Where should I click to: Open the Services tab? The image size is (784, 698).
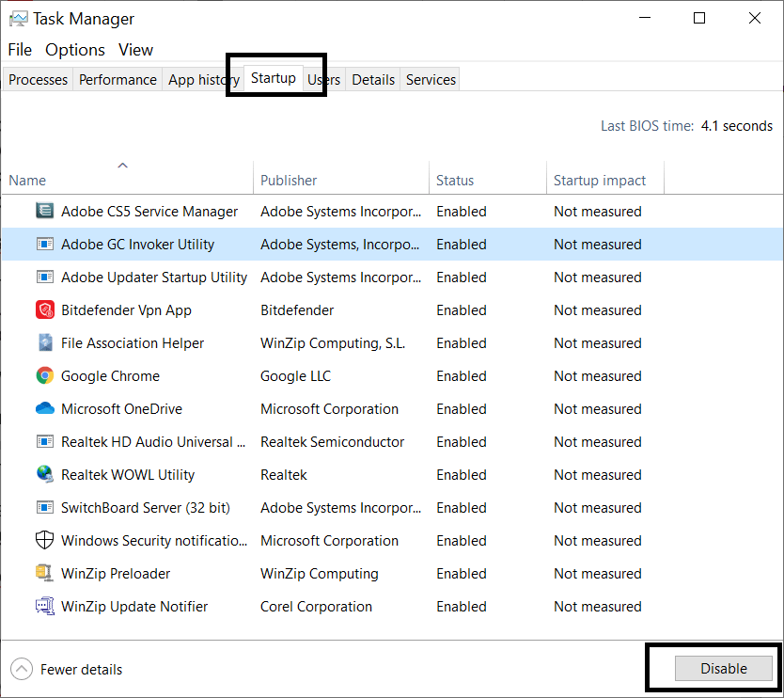(430, 79)
